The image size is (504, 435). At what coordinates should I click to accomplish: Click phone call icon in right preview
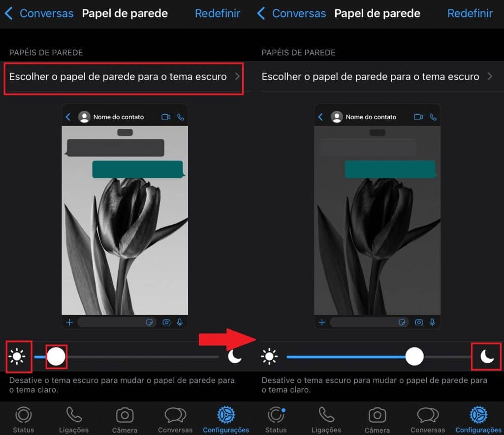pos(433,117)
